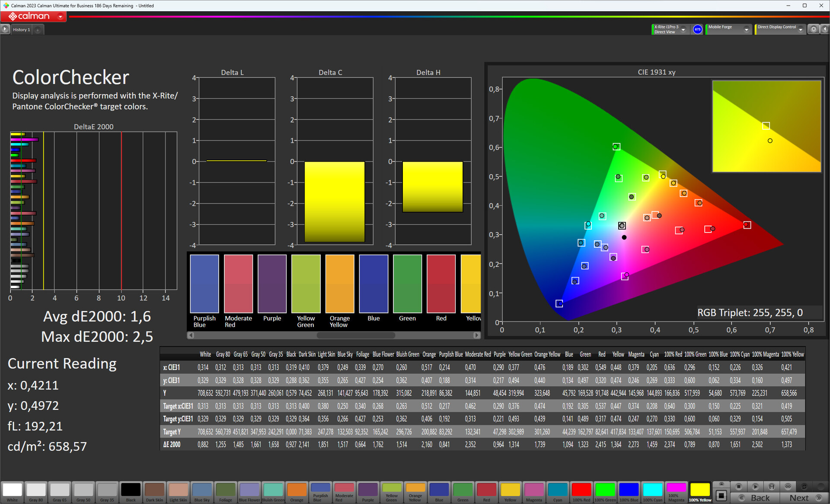Image resolution: width=830 pixels, height=504 pixels.
Task: Select the 100% Yellow patch swatch
Action: (x=700, y=492)
